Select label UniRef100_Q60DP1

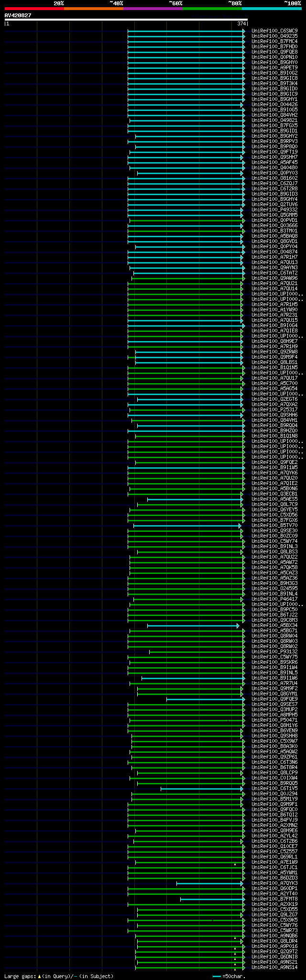[x=274, y=888]
